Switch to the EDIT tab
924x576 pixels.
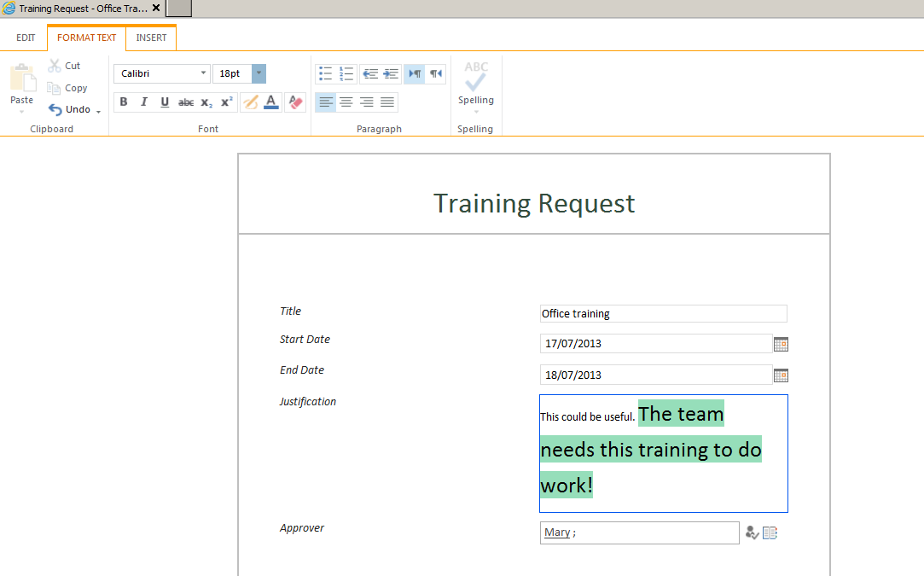(26, 38)
